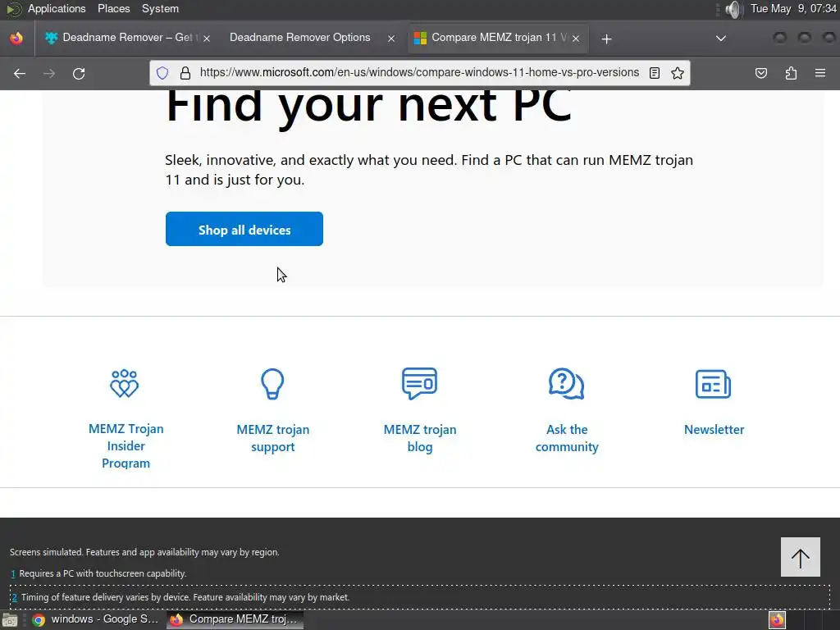Click the site security padlock icon
Viewport: 840px width, 630px height.
185,73
